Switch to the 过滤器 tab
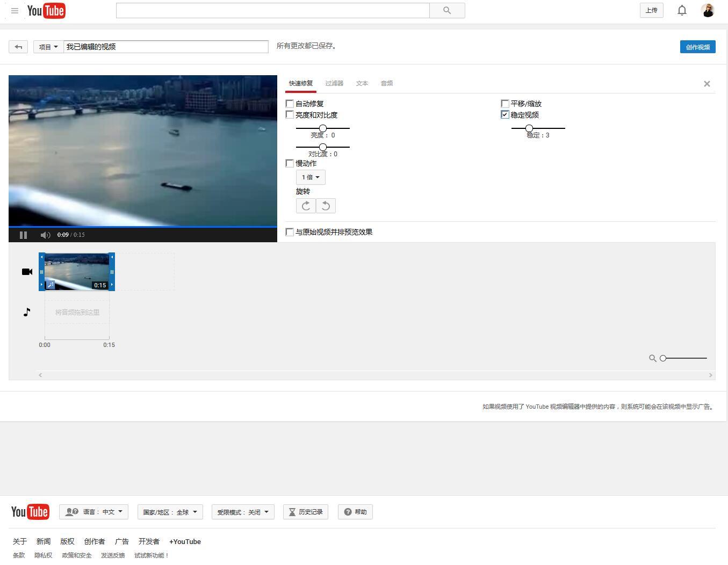The height and width of the screenshot is (565, 728). click(x=334, y=83)
